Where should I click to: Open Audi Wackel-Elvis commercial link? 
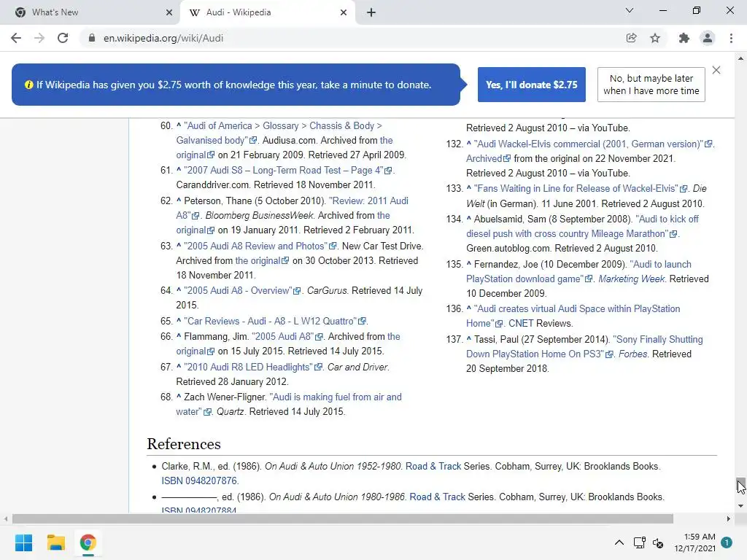593,144
